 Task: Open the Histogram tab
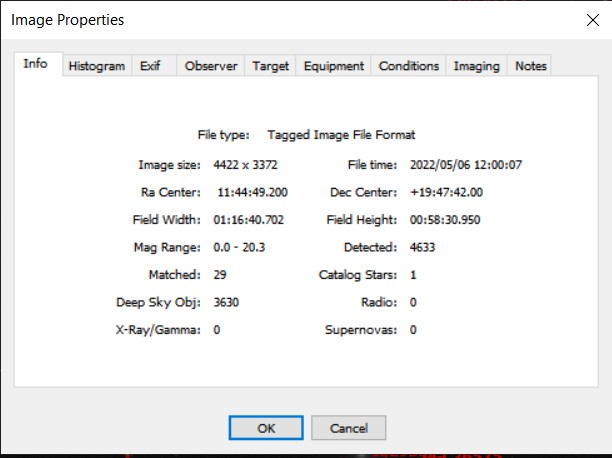click(x=97, y=66)
